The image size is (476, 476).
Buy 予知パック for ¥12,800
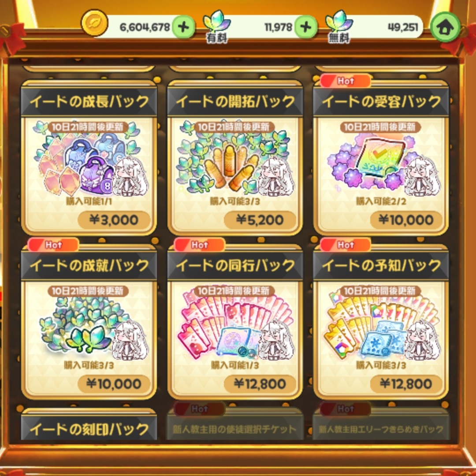[406, 384]
